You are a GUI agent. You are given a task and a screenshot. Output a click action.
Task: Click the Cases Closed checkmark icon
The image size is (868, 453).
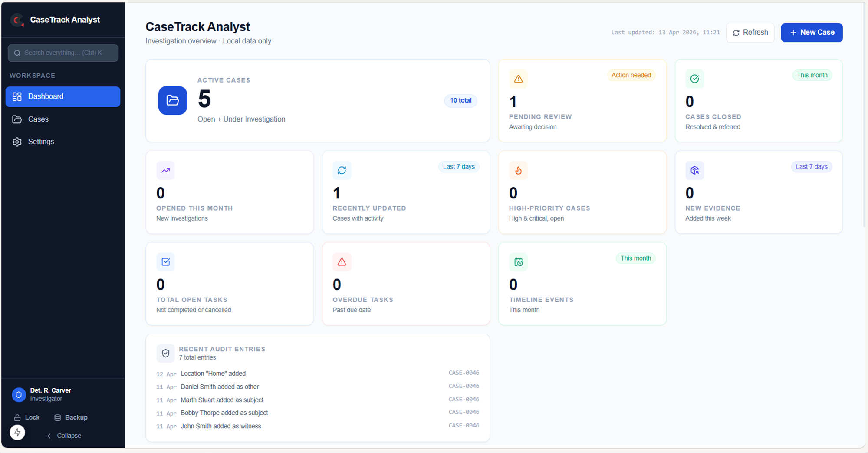click(694, 79)
